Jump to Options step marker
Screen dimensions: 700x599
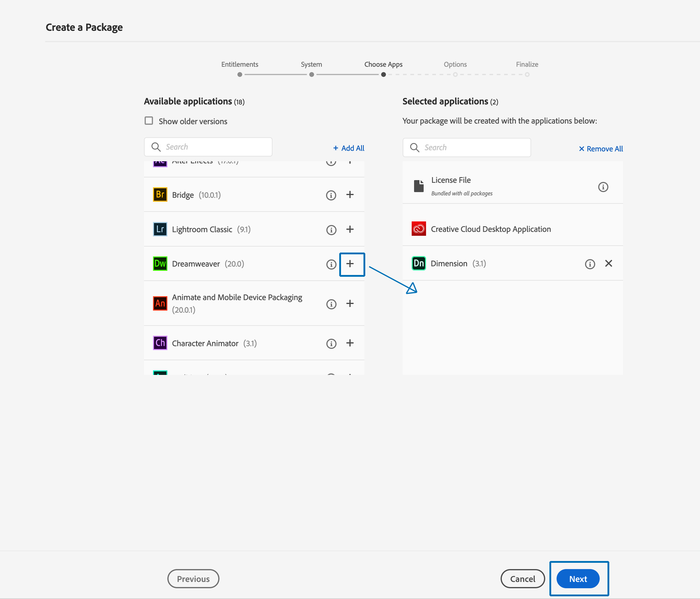click(x=455, y=74)
